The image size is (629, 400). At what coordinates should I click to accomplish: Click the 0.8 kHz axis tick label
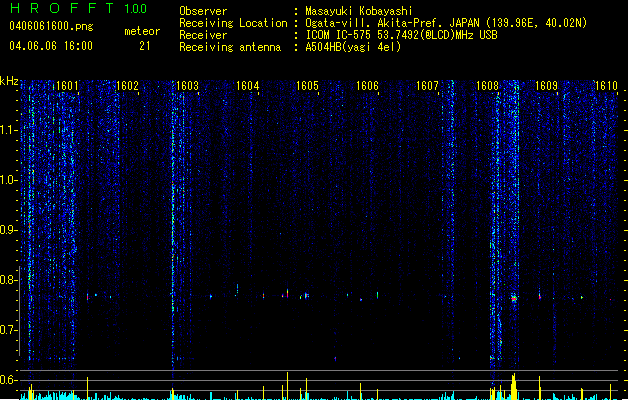click(8, 280)
